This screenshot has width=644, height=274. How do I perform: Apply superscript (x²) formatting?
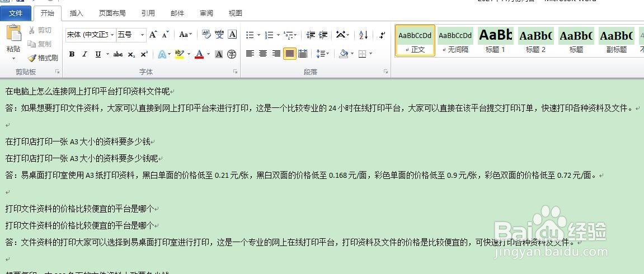(144, 54)
